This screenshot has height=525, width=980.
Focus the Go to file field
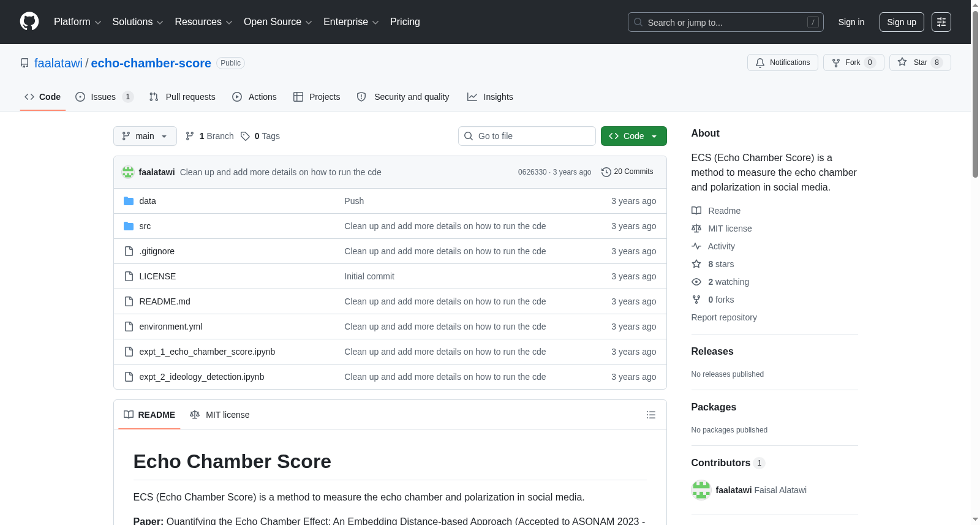tap(527, 136)
